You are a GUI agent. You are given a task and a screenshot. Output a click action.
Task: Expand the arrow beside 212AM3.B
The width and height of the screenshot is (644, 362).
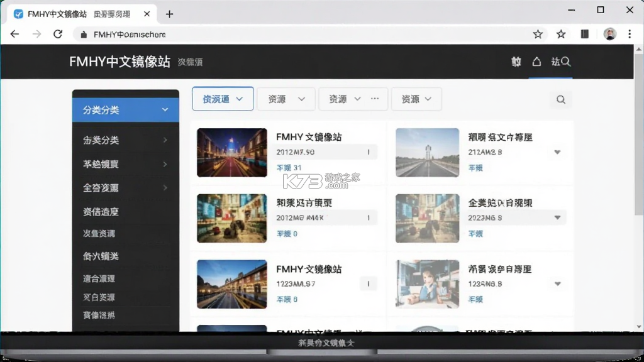click(557, 152)
